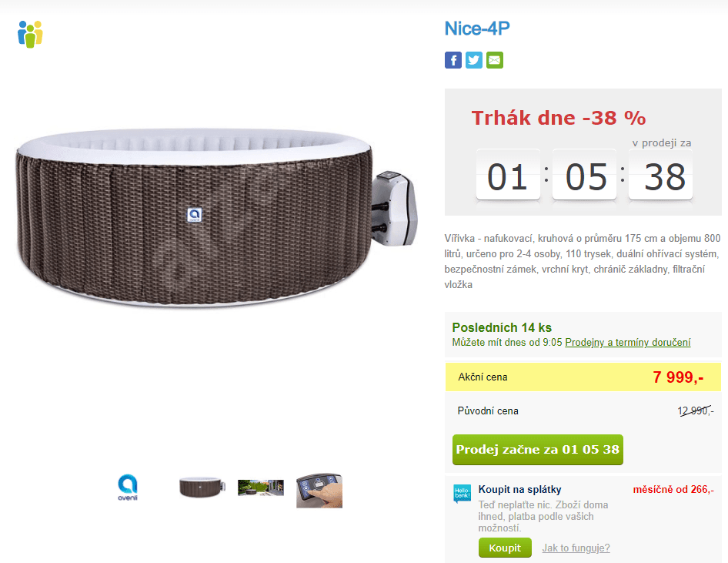The width and height of the screenshot is (728, 563).
Task: Send product by email icon
Action: (x=495, y=60)
